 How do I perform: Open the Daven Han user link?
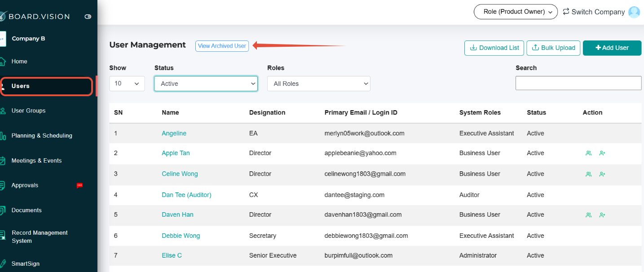click(177, 215)
